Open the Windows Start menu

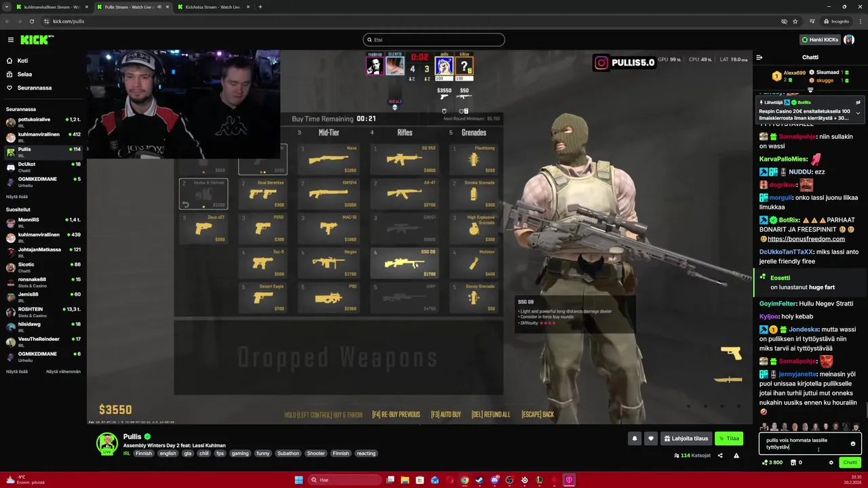coord(298,480)
